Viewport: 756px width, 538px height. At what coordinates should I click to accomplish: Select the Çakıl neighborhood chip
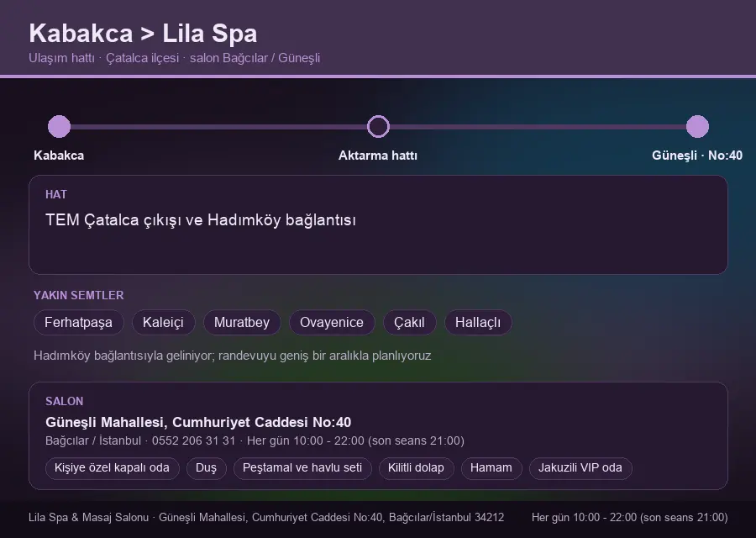coord(409,322)
